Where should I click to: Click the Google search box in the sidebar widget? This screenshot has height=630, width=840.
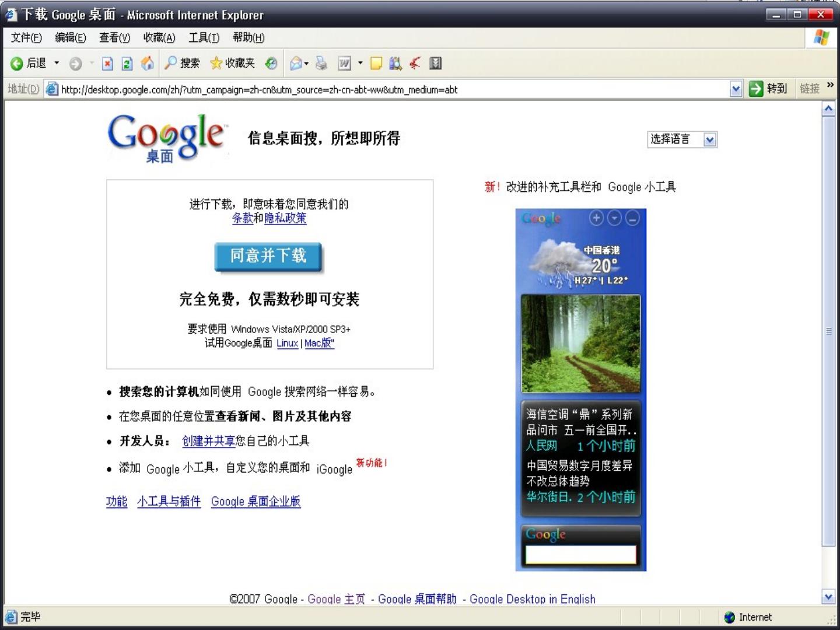click(580, 554)
